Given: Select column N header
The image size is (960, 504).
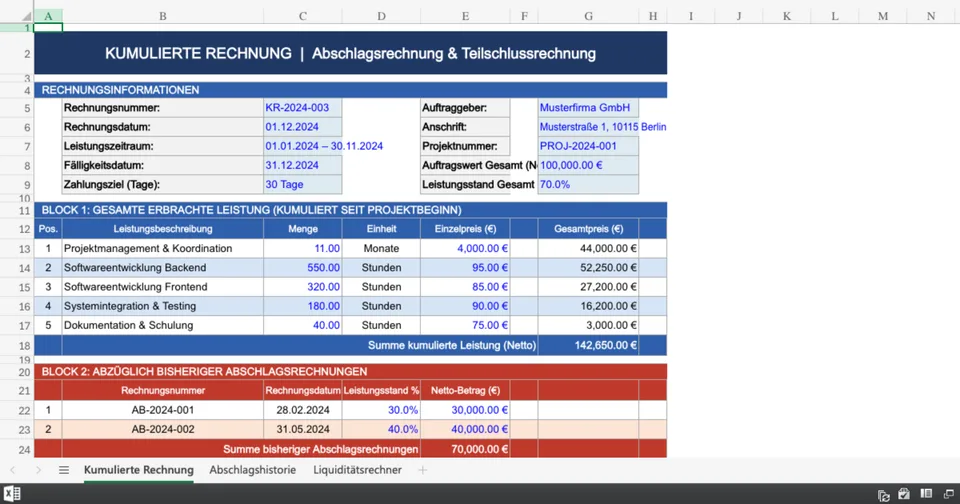Looking at the screenshot, I should [x=931, y=17].
